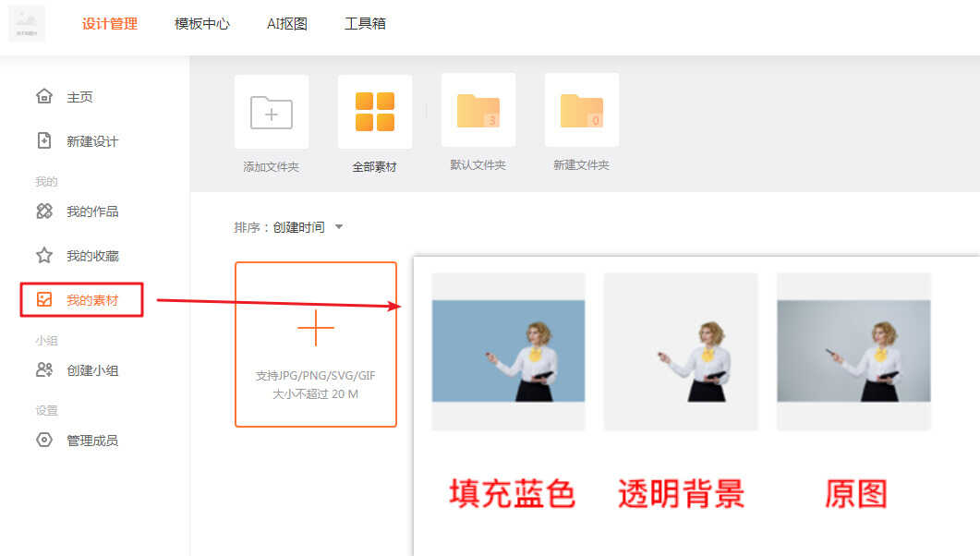Screen dimensions: 980x556
Task: Expand the 排序 创建时间 dropdown arrow
Action: [339, 227]
